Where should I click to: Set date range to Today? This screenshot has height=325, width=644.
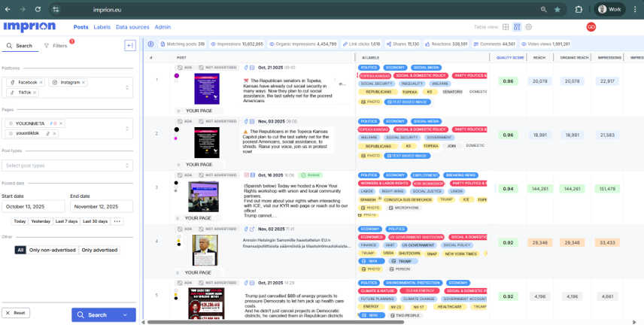pos(20,221)
